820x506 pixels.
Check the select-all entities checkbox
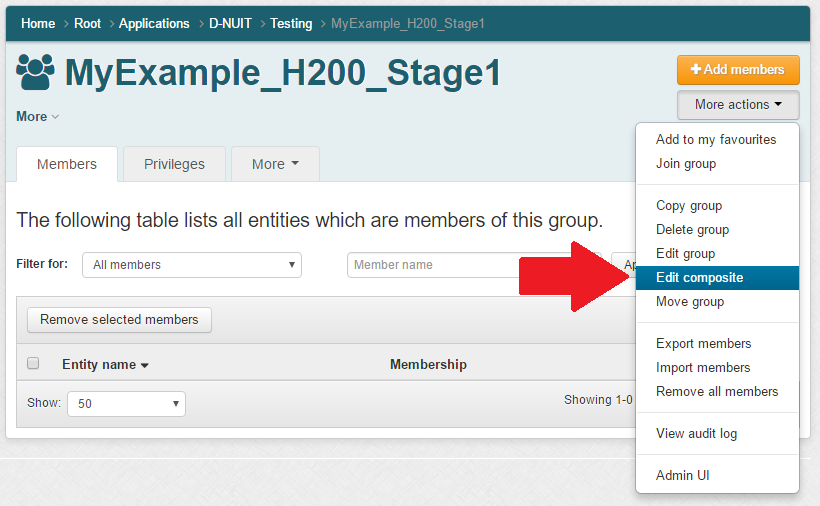pos(33,364)
